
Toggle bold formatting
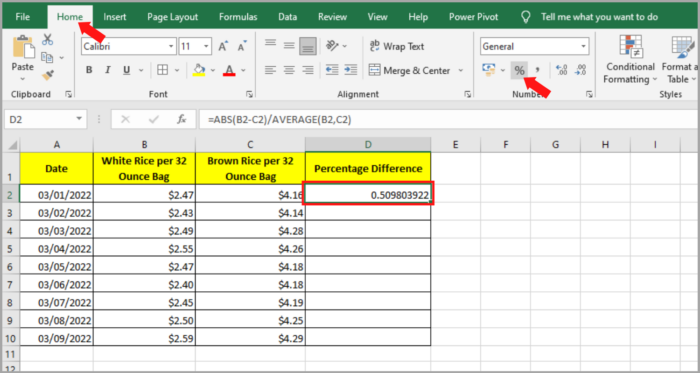point(89,70)
